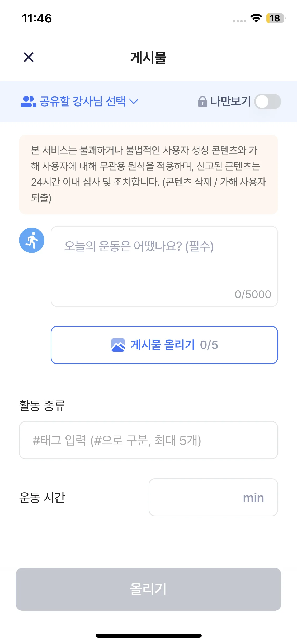Enable the 나만보기 private toggle
This screenshot has width=297, height=644.
click(x=267, y=102)
